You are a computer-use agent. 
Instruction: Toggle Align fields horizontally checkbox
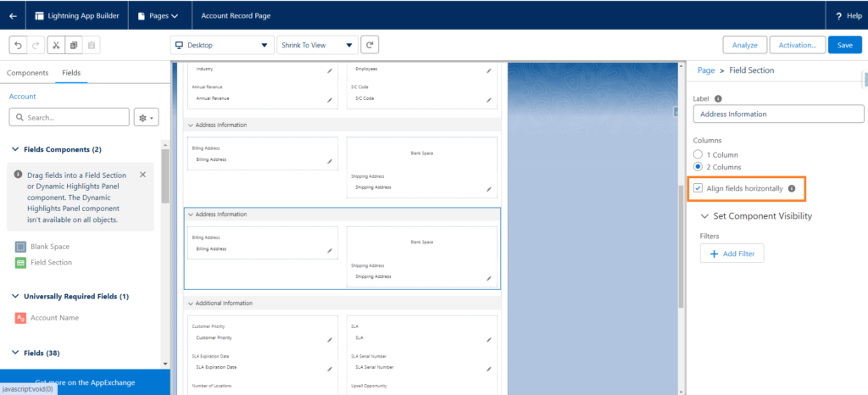[698, 188]
